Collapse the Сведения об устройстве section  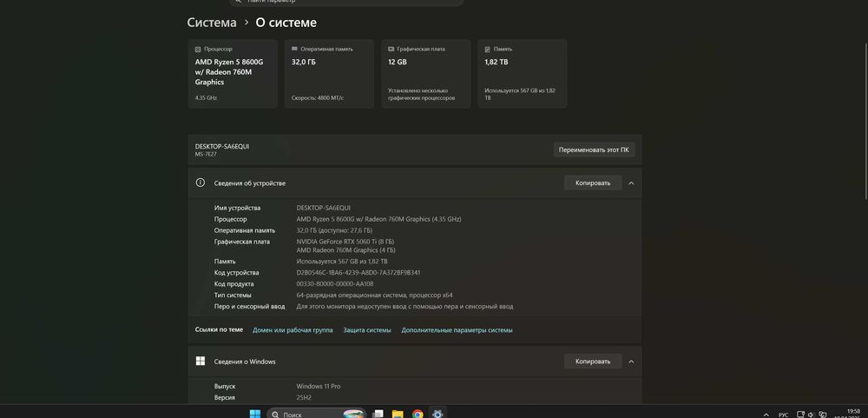coord(631,183)
